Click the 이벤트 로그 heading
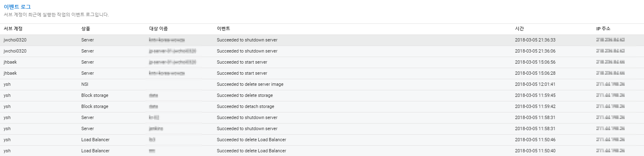644x156 pixels. (x=17, y=7)
